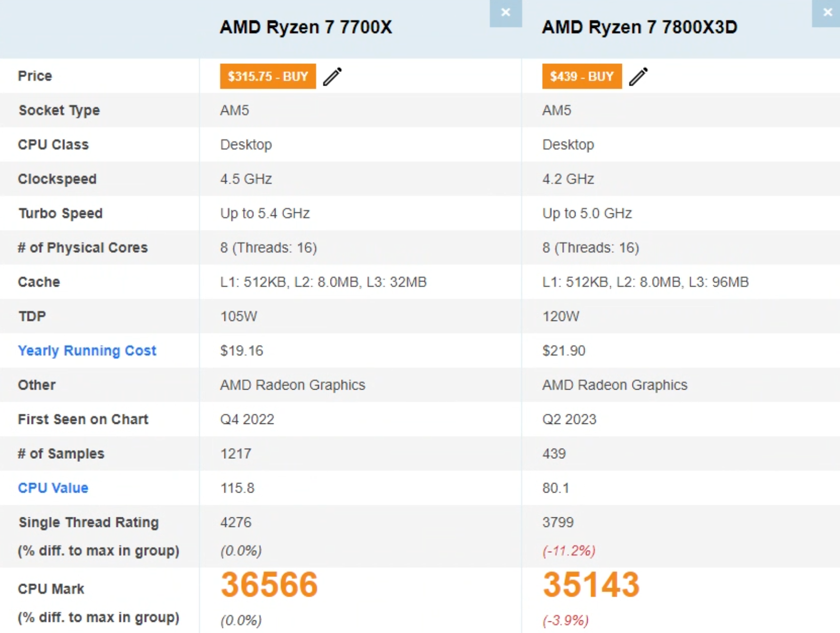Click the 4276 single thread rating
The height and width of the screenshot is (633, 840).
[x=235, y=522]
